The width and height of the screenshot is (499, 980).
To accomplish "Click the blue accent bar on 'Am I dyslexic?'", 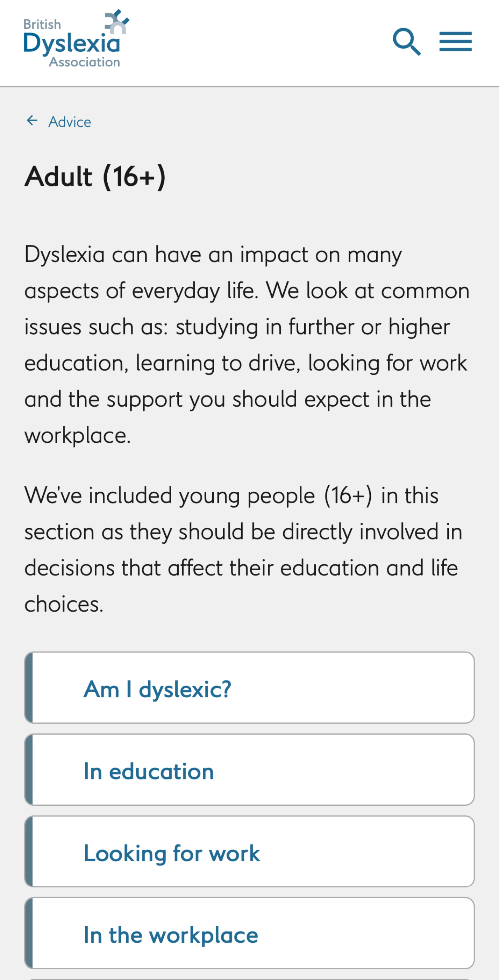I will (x=29, y=688).
